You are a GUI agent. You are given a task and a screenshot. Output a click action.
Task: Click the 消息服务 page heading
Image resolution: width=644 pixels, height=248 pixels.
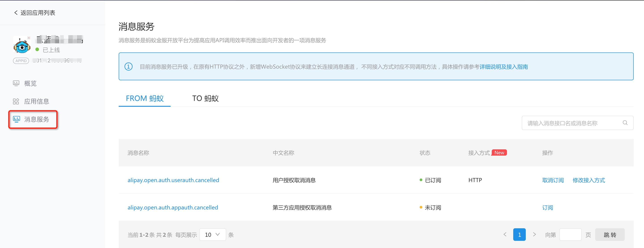coord(137,26)
